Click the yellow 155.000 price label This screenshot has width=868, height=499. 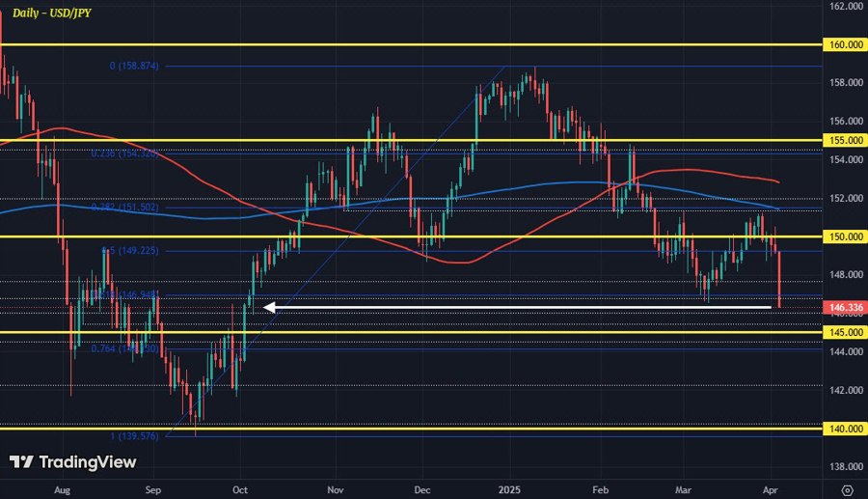tap(845, 141)
